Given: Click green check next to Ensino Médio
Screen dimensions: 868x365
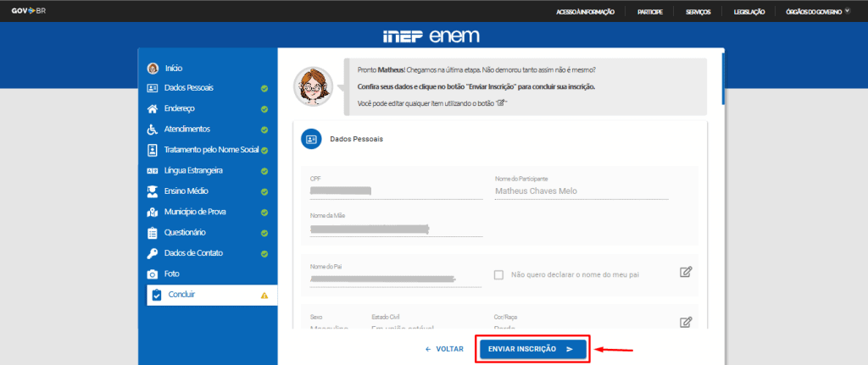Looking at the screenshot, I should 264,192.
